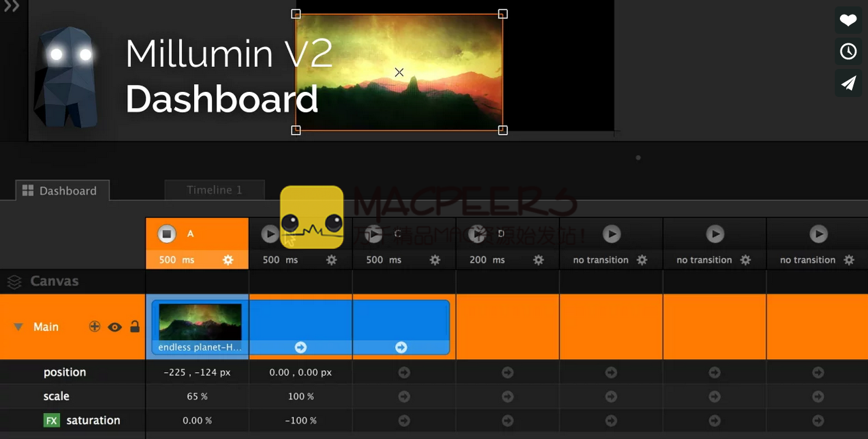Stop column A playback
The height and width of the screenshot is (439, 868).
point(167,234)
